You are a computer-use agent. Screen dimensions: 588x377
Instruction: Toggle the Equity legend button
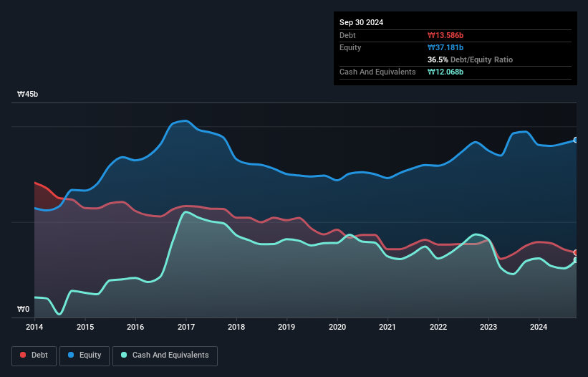coord(85,355)
